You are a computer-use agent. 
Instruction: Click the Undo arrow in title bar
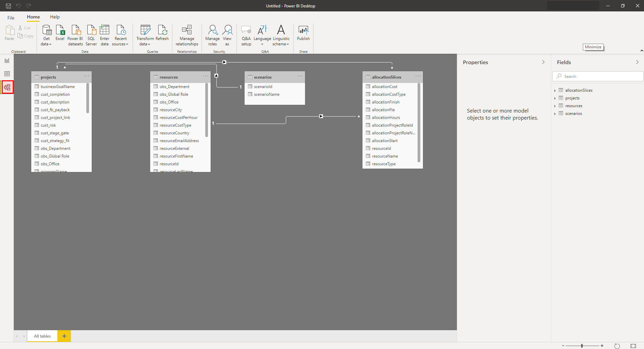[18, 6]
